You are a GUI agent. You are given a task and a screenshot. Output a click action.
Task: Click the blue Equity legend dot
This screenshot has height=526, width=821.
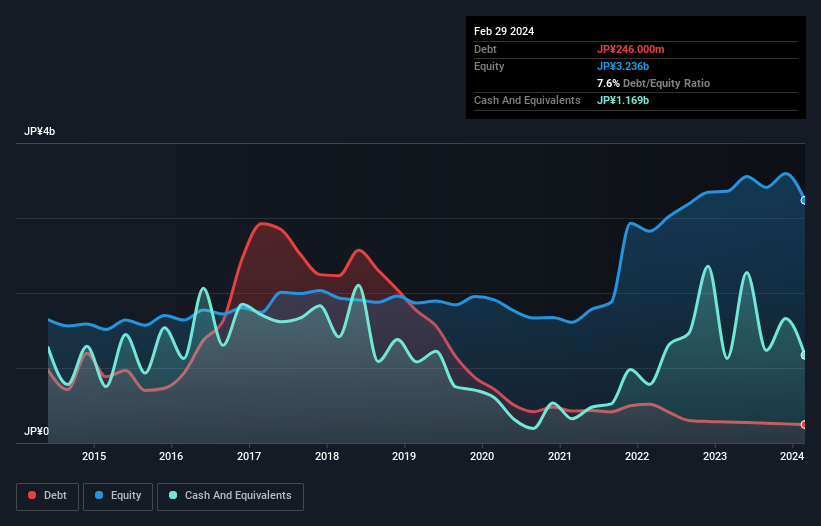tap(99, 495)
